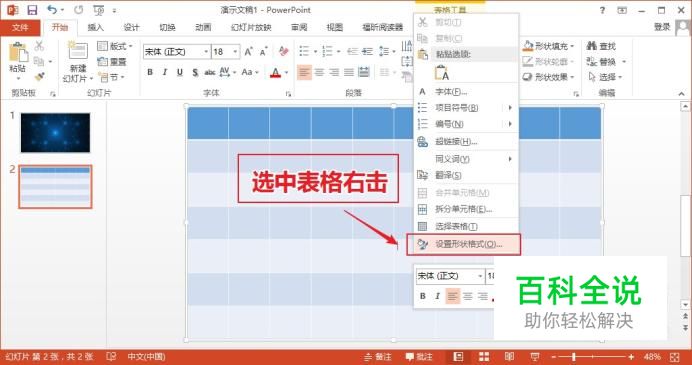Click the Cut scissors icon in ribbon
Screen dimensions: 692x365
(x=39, y=45)
